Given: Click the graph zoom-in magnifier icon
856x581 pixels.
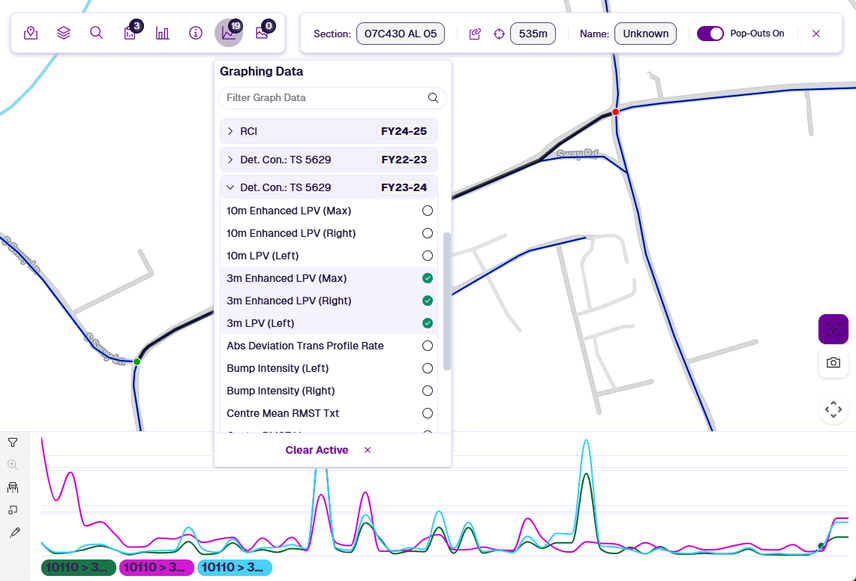Looking at the screenshot, I should (x=13, y=465).
